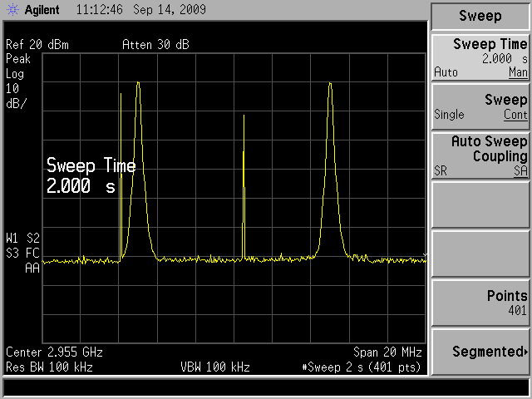This screenshot has width=532, height=399.
Task: Click the Log scale label
Action: click(x=15, y=74)
